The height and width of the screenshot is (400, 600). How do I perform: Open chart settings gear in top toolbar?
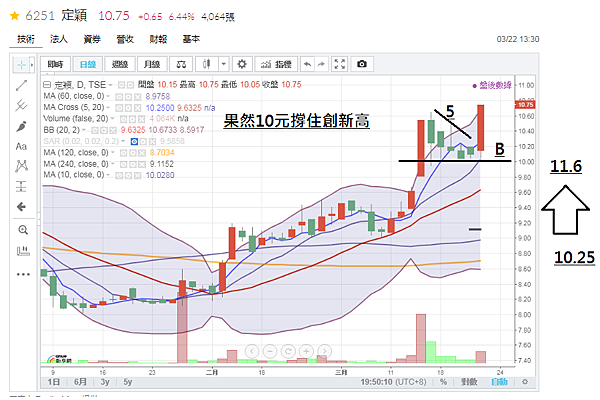pyautogui.click(x=242, y=64)
